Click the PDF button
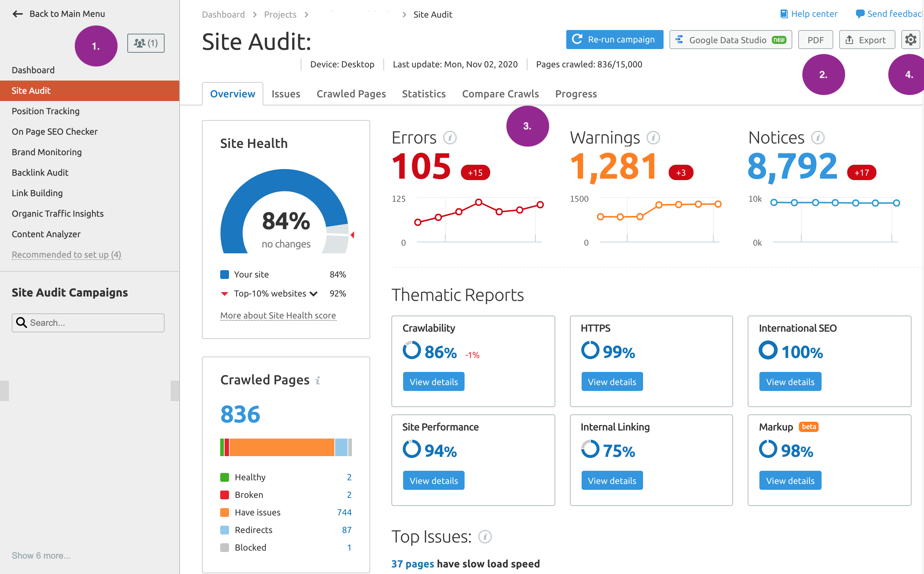Screen dimensions: 924x574 tap(815, 40)
